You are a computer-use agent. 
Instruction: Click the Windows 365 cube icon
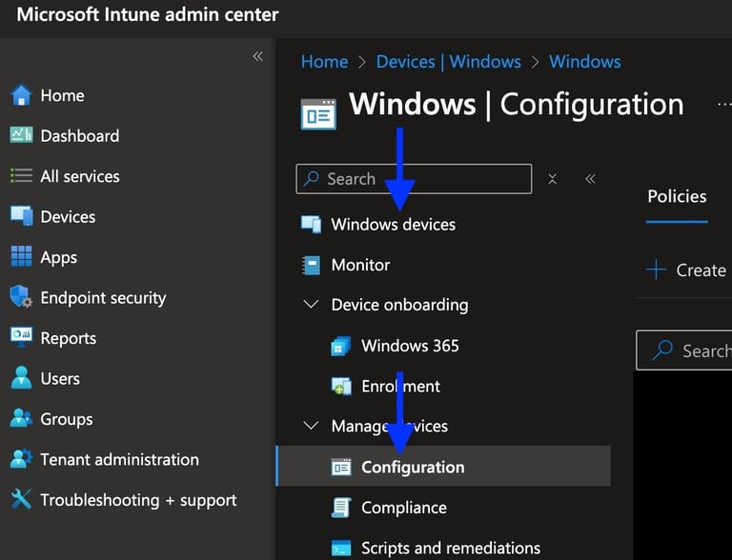341,346
